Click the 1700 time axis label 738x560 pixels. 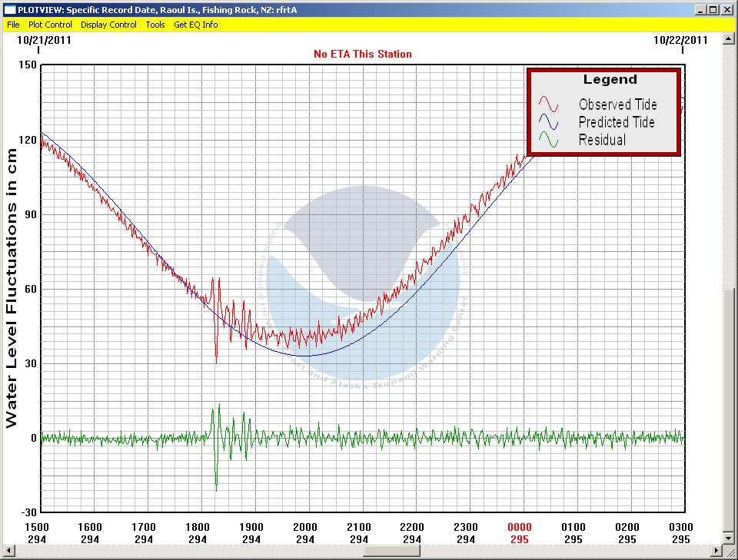(x=144, y=527)
